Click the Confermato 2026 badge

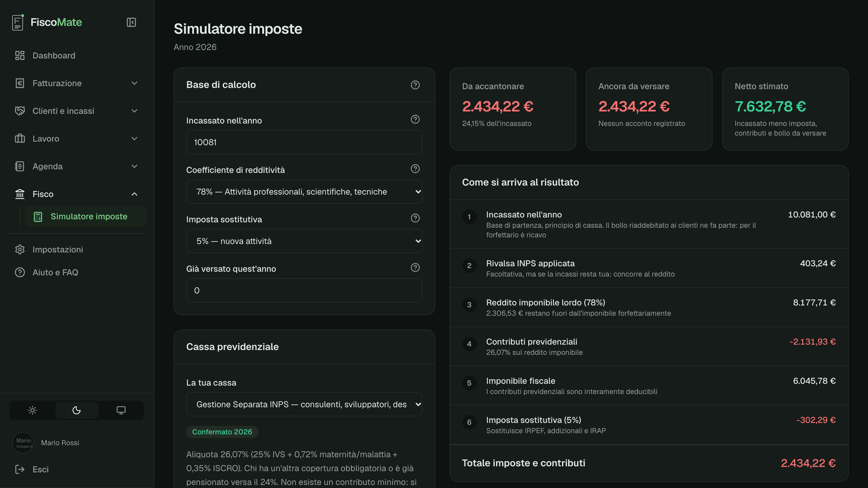click(222, 432)
